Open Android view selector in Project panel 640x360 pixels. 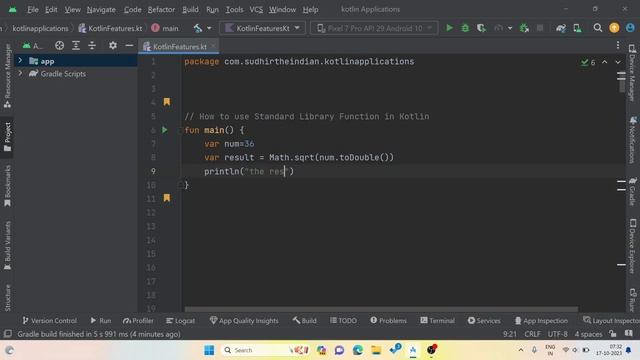tap(32, 46)
